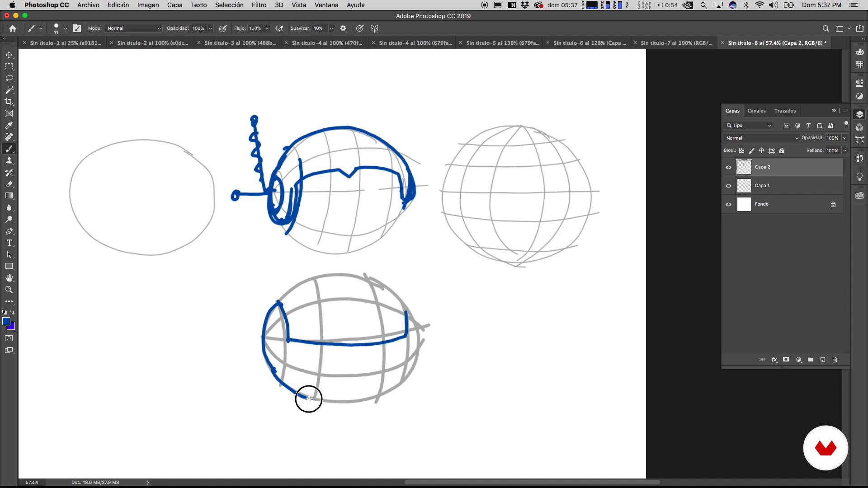Hide the Capa 2 layer
Screen dimensions: 868x488
[728, 167]
